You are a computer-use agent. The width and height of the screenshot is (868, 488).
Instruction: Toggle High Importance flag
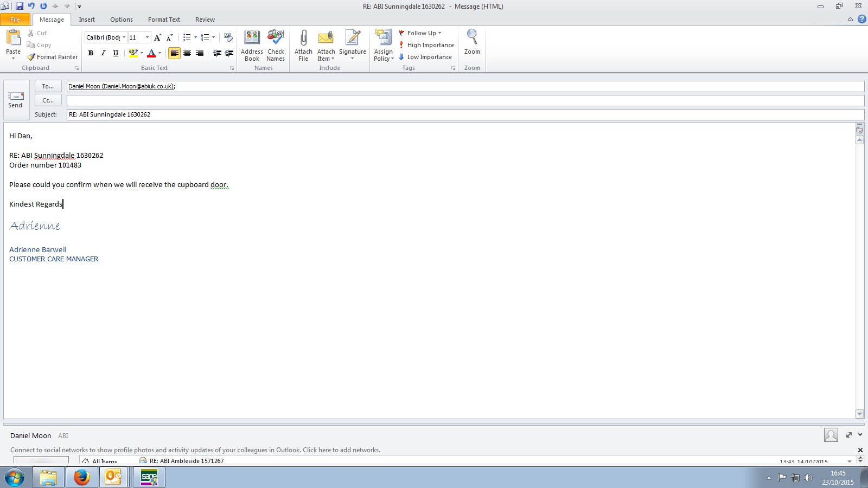[x=426, y=45]
